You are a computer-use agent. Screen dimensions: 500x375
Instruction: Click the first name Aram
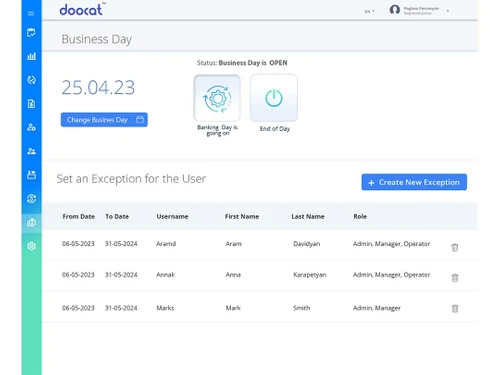[x=233, y=244]
